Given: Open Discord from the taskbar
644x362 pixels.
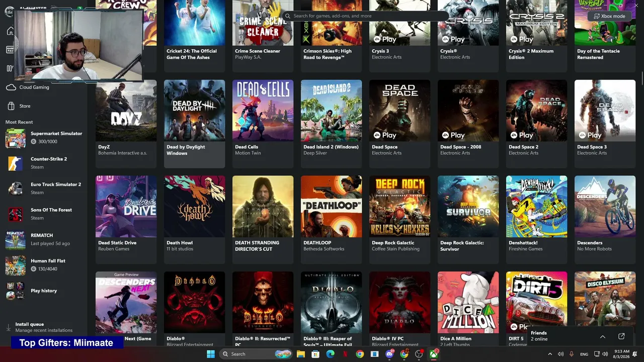Looking at the screenshot, I should point(389,354).
